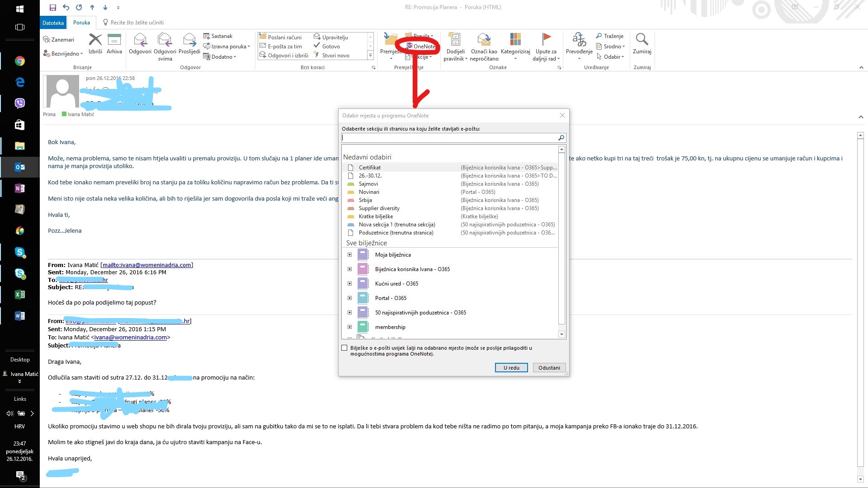The height and width of the screenshot is (488, 868).
Task: Open the ivana@womeninadria.com link in To line
Action: pyautogui.click(x=131, y=338)
